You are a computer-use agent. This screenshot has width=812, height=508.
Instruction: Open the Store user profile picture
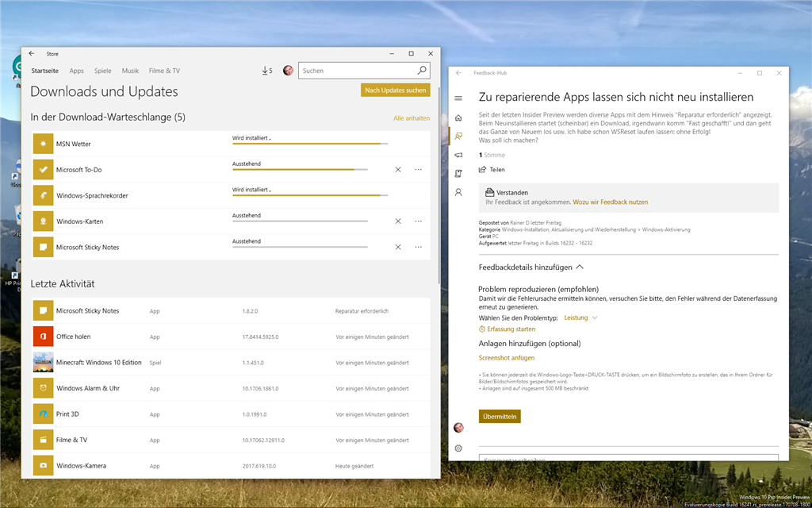288,71
